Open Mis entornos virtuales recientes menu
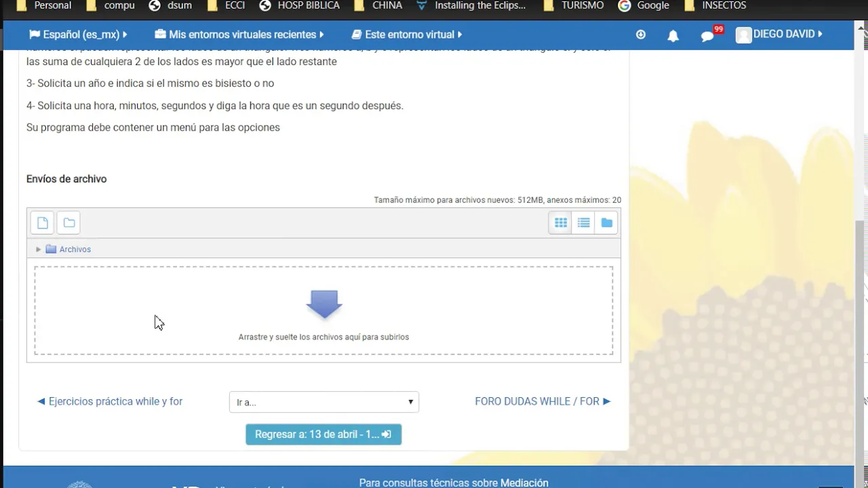The height and width of the screenshot is (488, 868). [x=239, y=35]
